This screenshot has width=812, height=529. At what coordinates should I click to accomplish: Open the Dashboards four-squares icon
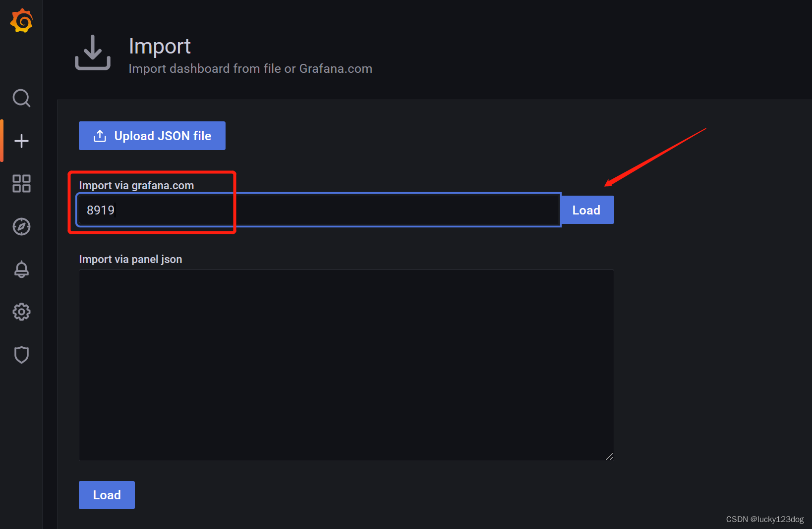tap(21, 184)
